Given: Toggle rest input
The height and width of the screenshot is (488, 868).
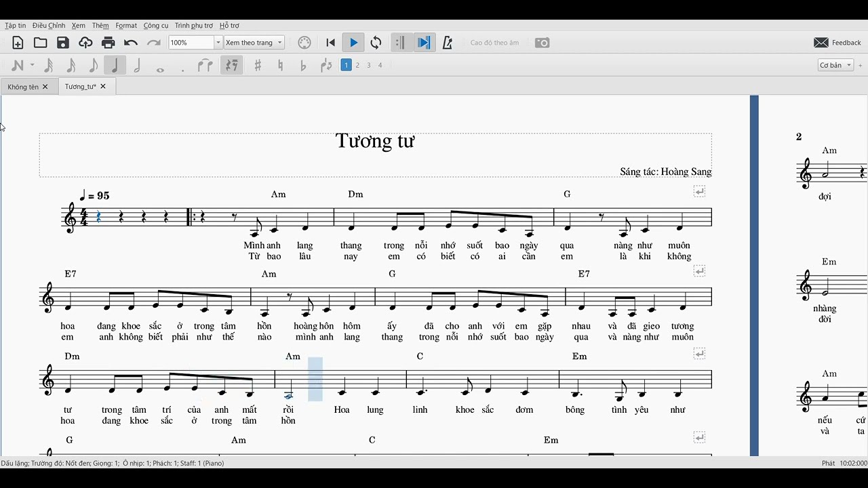Looking at the screenshot, I should click(x=232, y=65).
